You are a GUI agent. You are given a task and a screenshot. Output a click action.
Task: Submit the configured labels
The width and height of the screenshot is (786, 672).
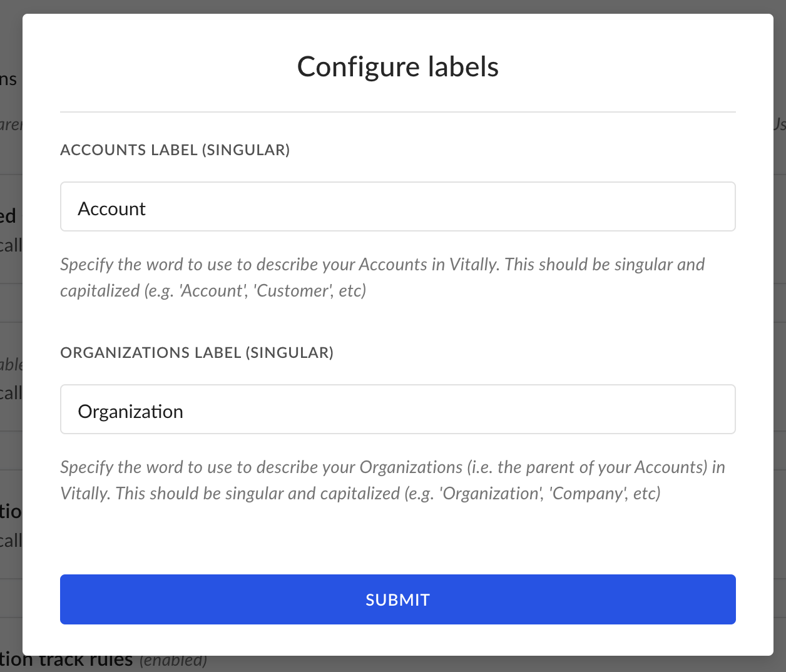click(397, 599)
